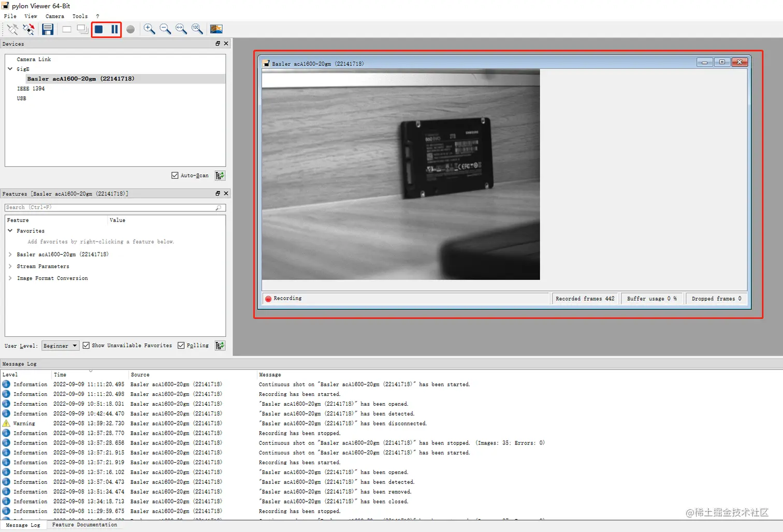The image size is (783, 532).
Task: Pause acquisition using the pause button
Action: 114,29
